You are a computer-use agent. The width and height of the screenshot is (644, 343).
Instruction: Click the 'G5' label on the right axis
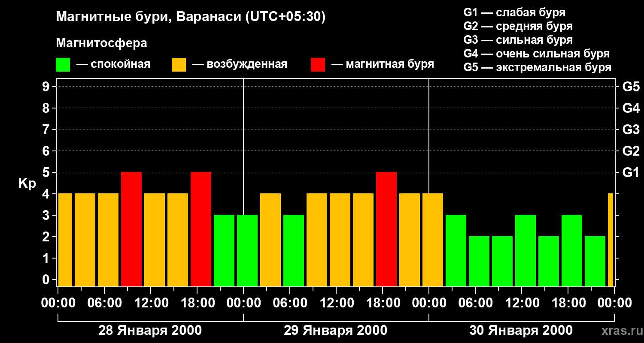631,87
